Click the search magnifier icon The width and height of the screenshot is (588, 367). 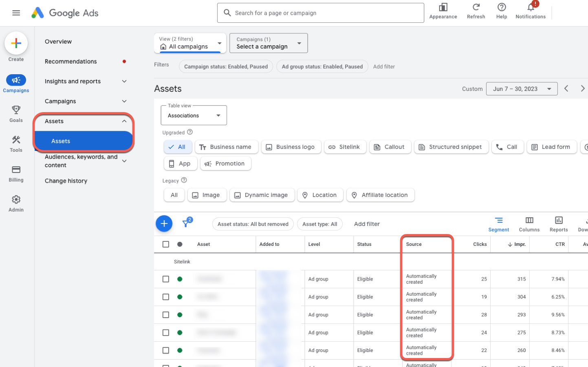point(227,13)
